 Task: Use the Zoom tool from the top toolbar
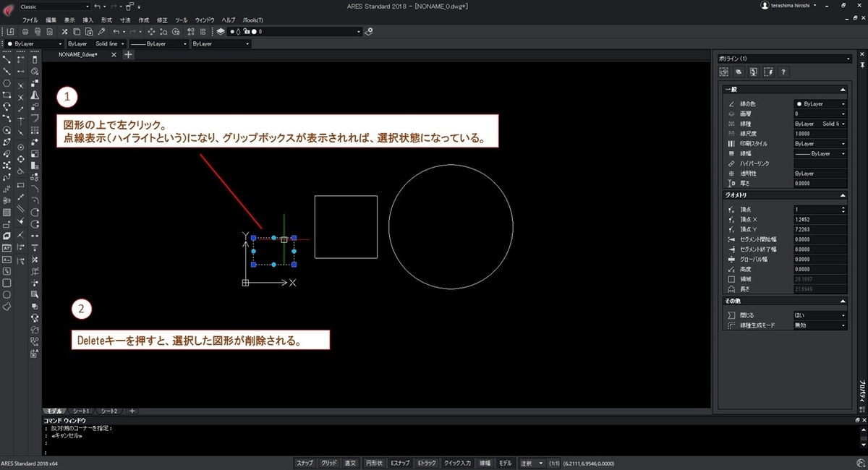tap(163, 31)
